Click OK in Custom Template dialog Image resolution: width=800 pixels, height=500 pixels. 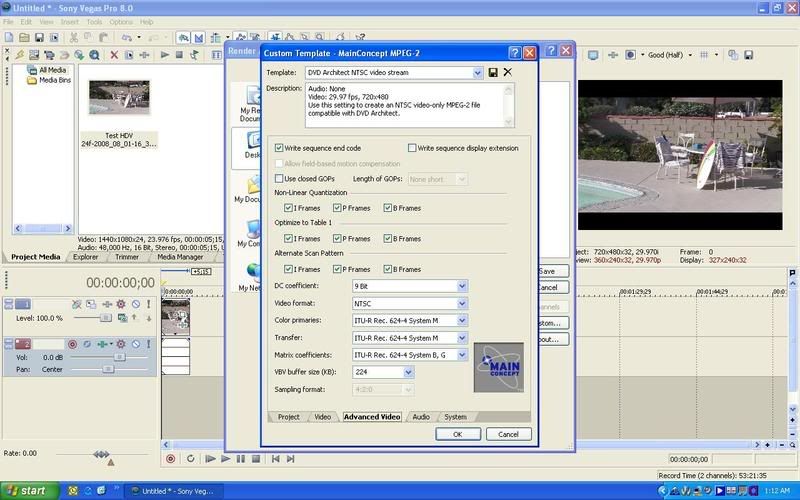[458, 434]
